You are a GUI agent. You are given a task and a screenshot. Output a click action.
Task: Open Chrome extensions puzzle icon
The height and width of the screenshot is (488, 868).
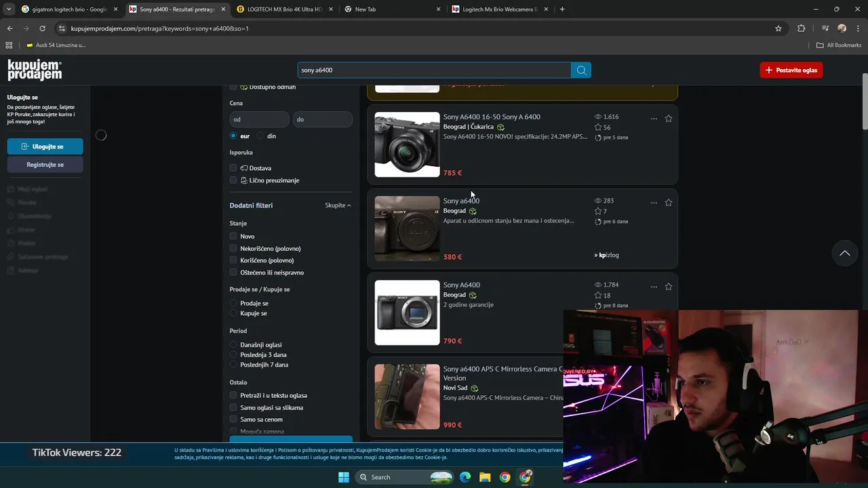[802, 28]
